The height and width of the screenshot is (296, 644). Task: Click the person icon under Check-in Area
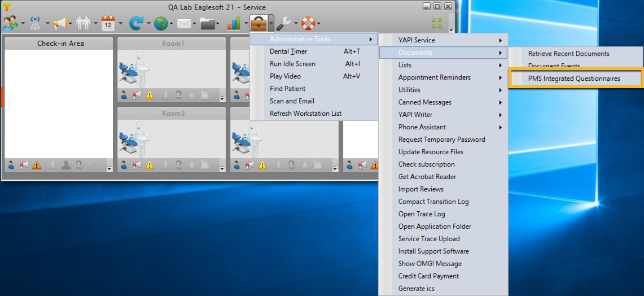11,165
